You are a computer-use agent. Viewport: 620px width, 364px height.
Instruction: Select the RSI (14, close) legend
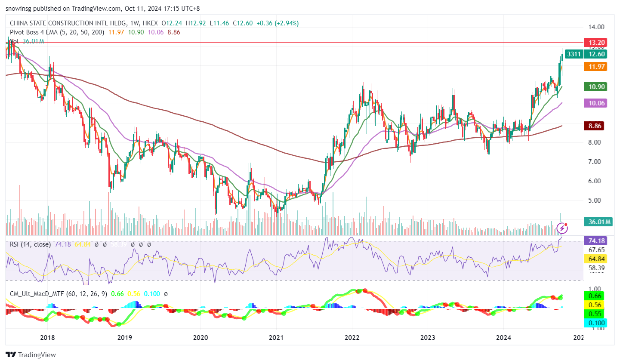[30, 244]
